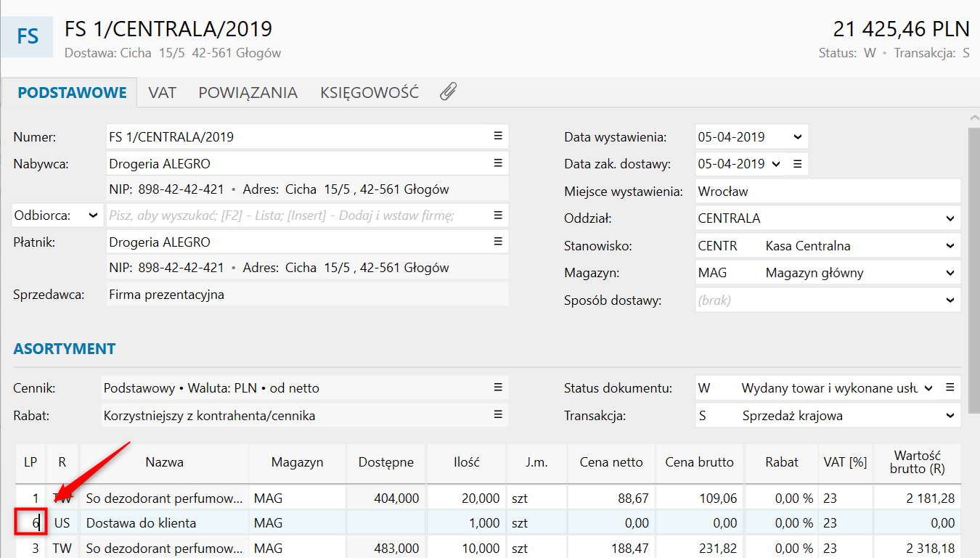The height and width of the screenshot is (558, 980).
Task: Click the FS document type icon
Action: tap(28, 36)
